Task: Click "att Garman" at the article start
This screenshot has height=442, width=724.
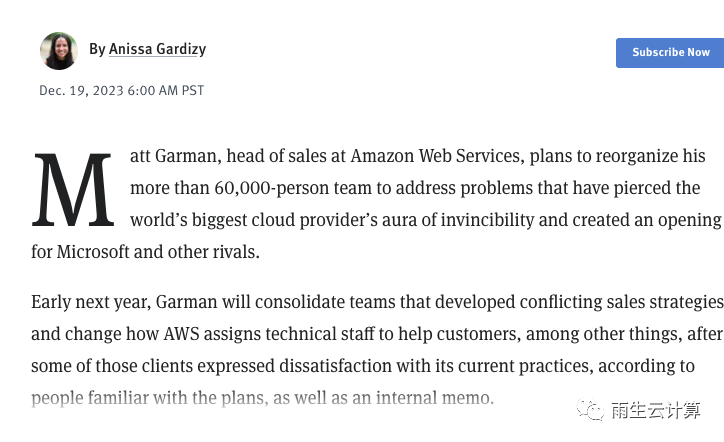Action: pyautogui.click(x=174, y=156)
